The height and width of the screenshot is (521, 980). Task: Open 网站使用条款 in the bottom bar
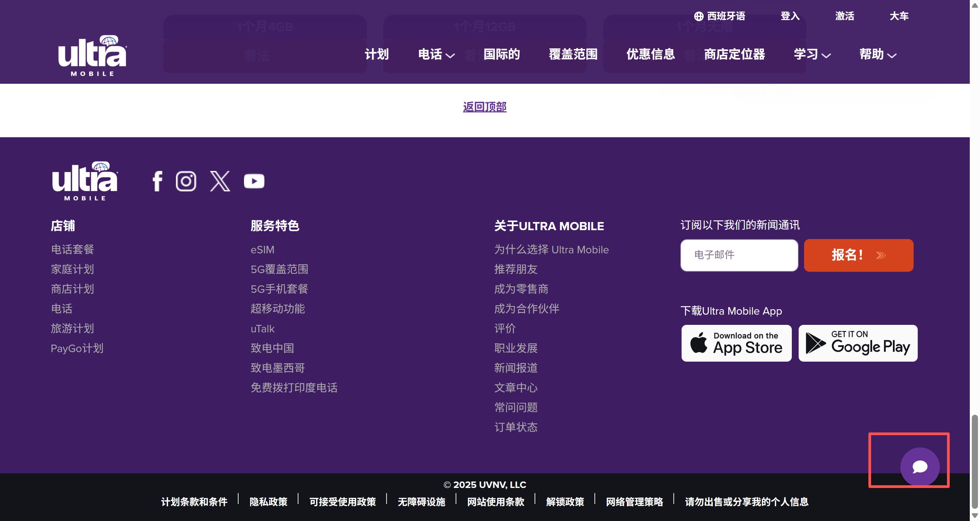click(496, 502)
